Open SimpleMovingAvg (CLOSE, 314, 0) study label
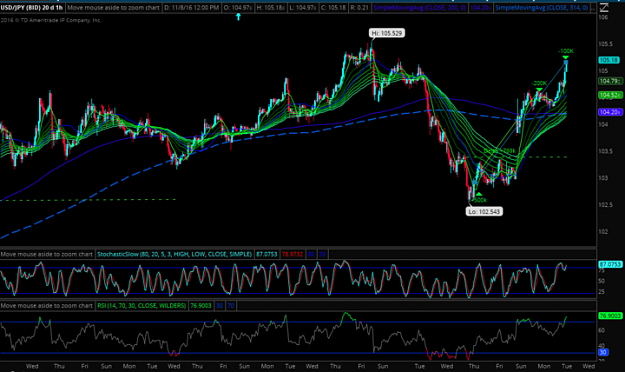 tap(541, 8)
